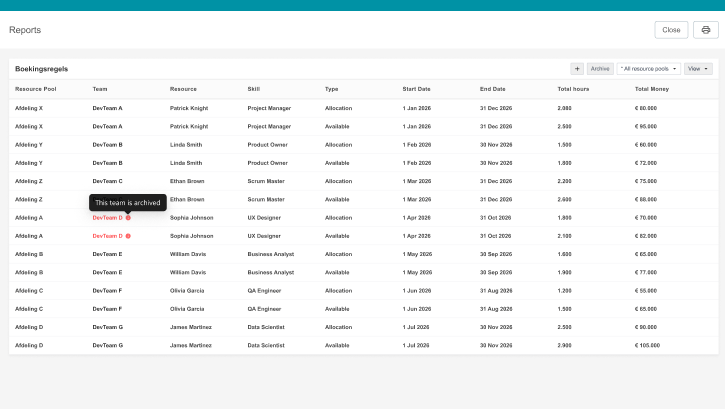725x409 pixels.
Task: Click James Martinez in the Available row
Action: click(x=190, y=345)
